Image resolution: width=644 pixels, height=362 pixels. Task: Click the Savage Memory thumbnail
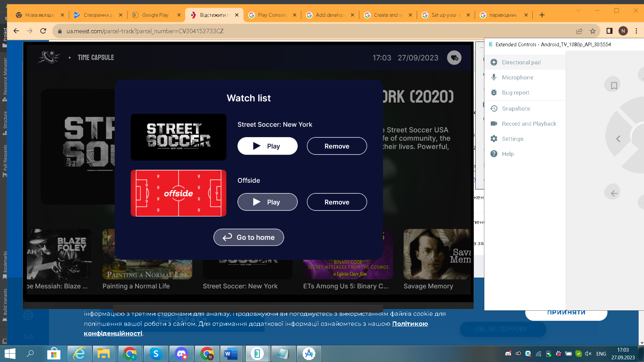tap(437, 254)
